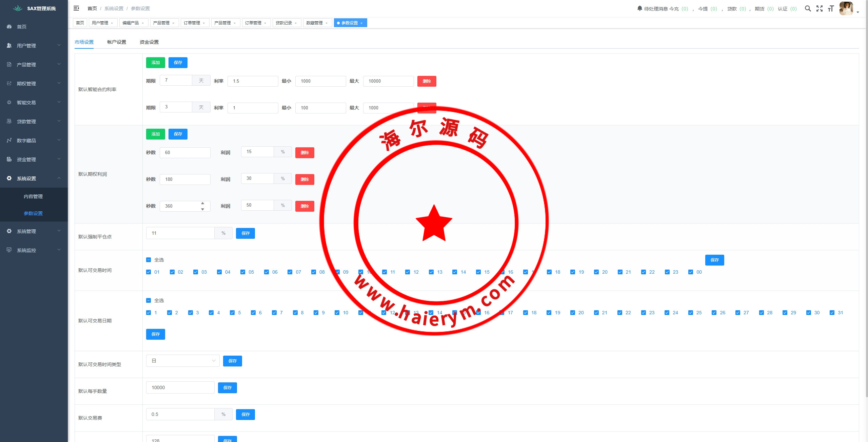Click the 首页 dashboard sidebar icon
The width and height of the screenshot is (868, 442).
[x=9, y=26]
